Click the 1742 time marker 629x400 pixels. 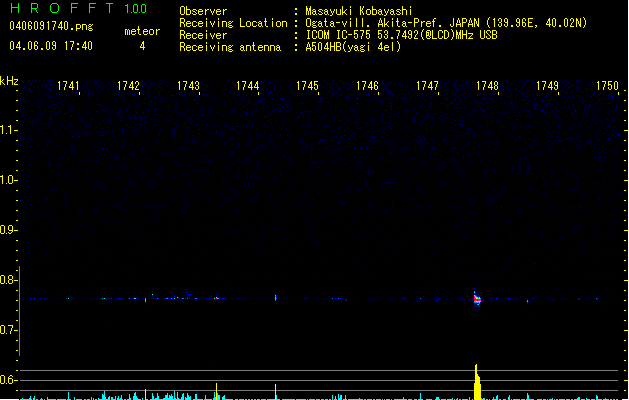pyautogui.click(x=128, y=86)
